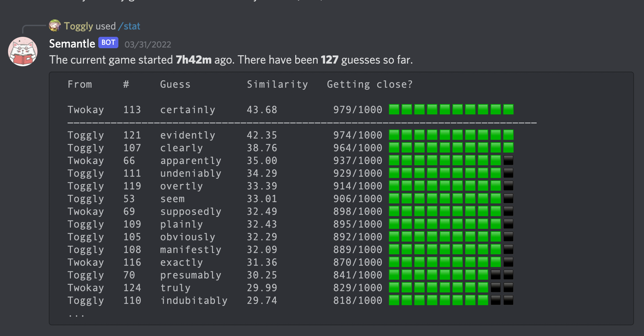Image resolution: width=644 pixels, height=336 pixels.
Task: Click the guess word 'plainly'
Action: [182, 224]
